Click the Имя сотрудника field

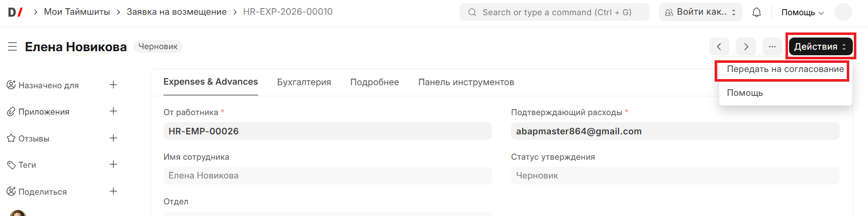coord(327,175)
